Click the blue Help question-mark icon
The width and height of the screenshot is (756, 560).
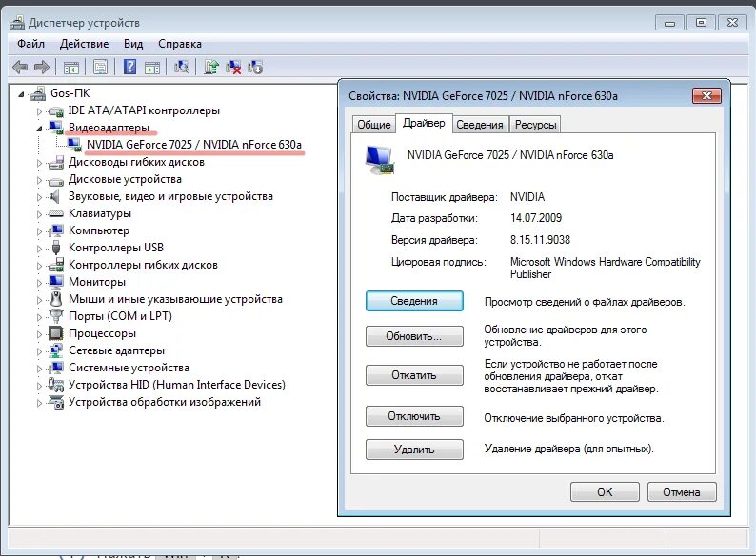[129, 67]
